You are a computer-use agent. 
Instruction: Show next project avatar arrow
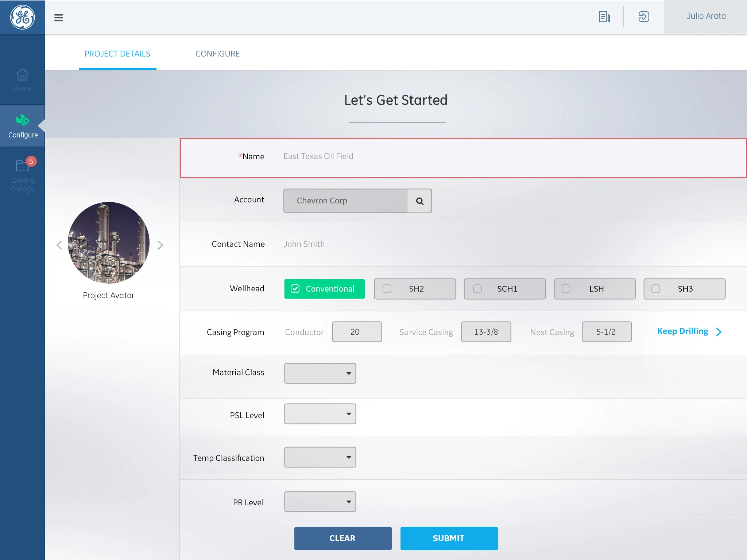160,245
